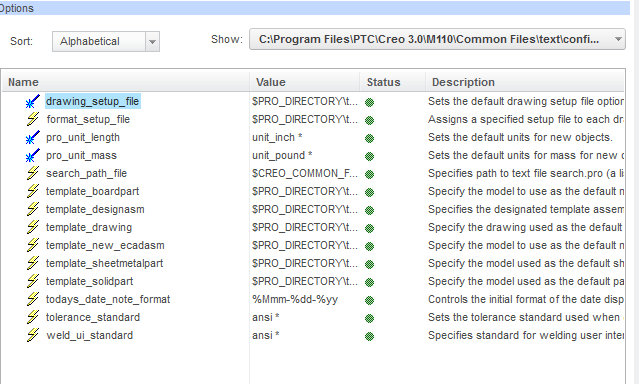Viewport: 639px width, 384px height.
Task: Click the lightning icon beside template_new_ecadasm
Action: coord(33,245)
